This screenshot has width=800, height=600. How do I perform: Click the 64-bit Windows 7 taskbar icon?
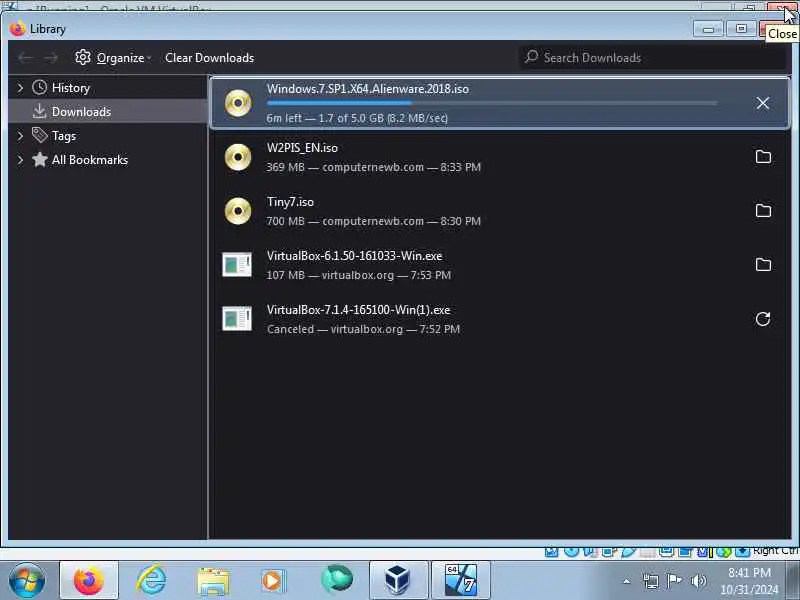(461, 580)
